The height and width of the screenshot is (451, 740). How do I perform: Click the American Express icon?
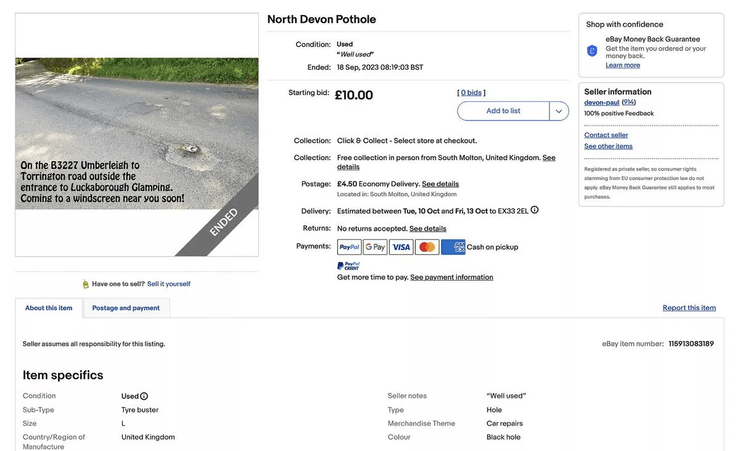click(453, 247)
